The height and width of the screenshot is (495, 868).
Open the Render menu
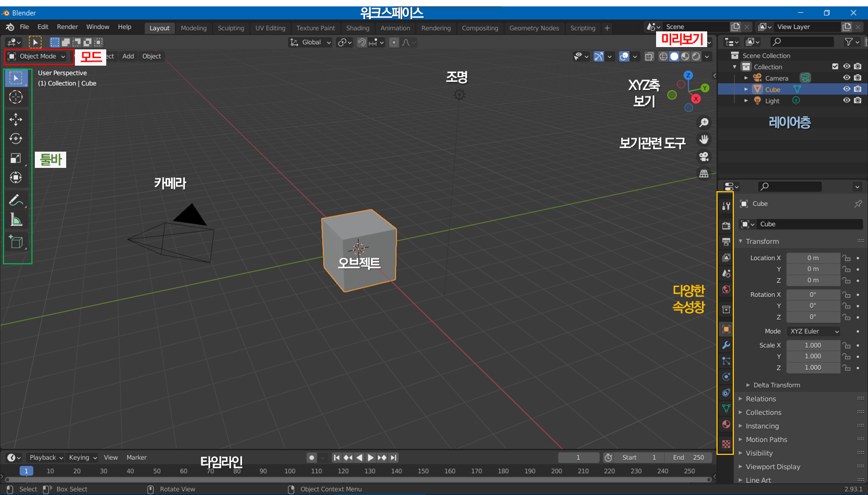[67, 27]
